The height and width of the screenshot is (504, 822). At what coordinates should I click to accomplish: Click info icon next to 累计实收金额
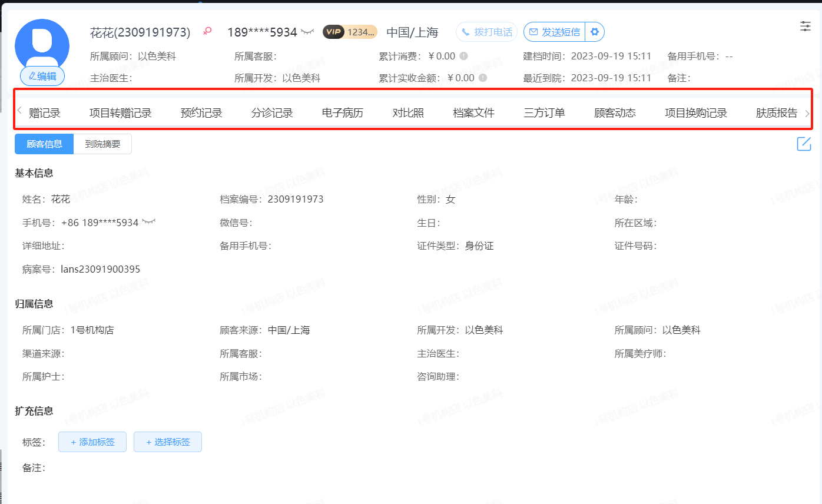483,78
